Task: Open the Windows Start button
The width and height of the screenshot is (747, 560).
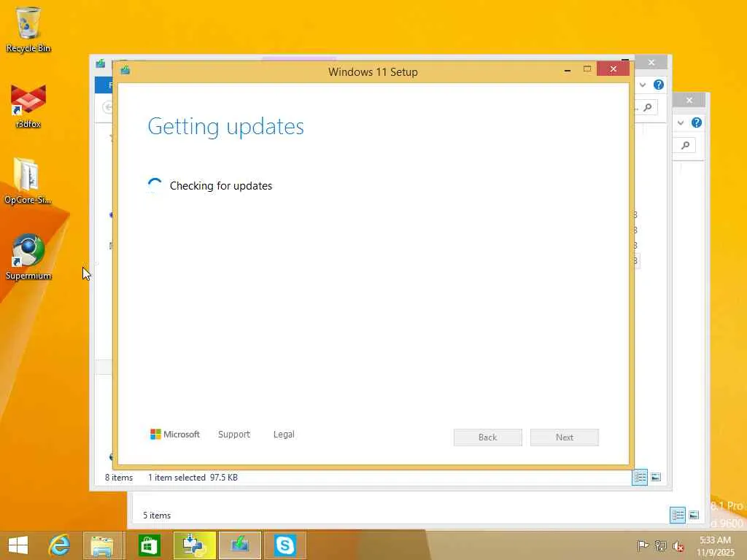Action: pos(18,545)
